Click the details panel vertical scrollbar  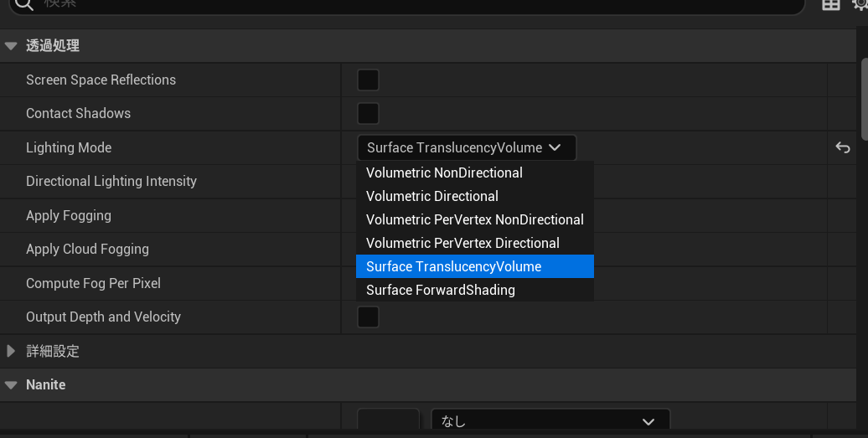[863, 100]
